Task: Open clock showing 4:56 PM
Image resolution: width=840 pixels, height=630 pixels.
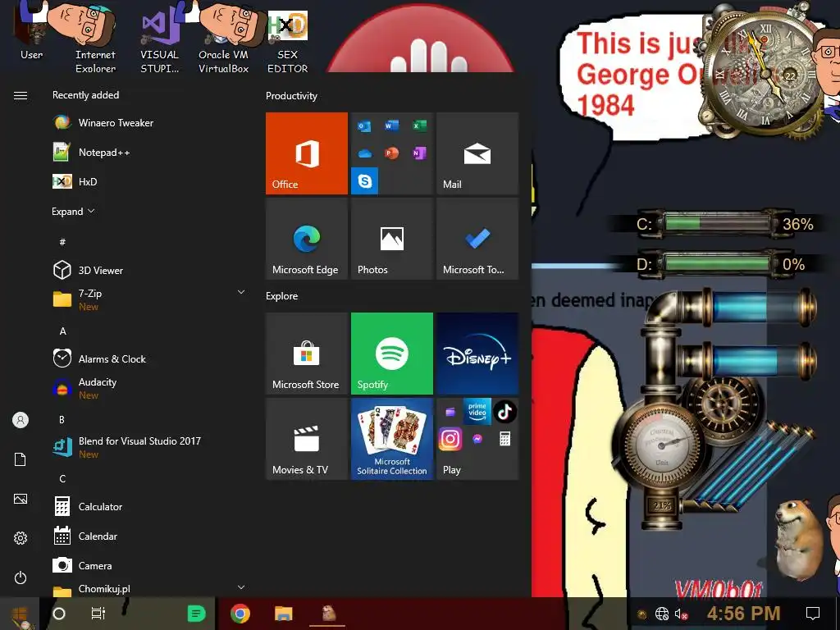Action: tap(743, 614)
